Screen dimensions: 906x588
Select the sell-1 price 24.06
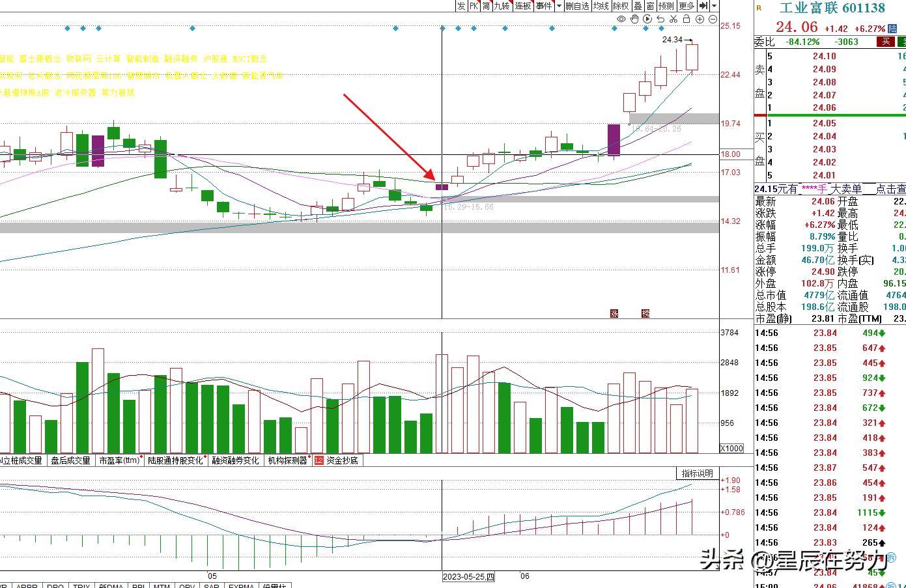coord(824,107)
